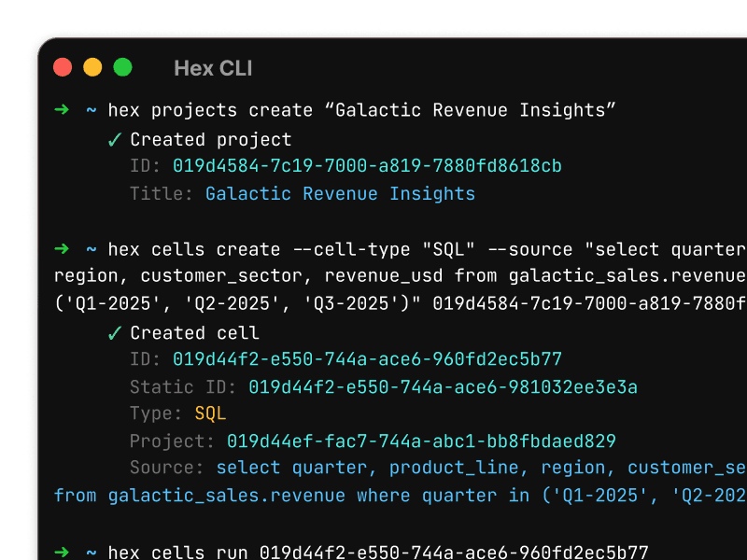Screen dimensions: 747x560
Task: Click the green prompt arrow before hex cells run
Action: tap(62, 553)
